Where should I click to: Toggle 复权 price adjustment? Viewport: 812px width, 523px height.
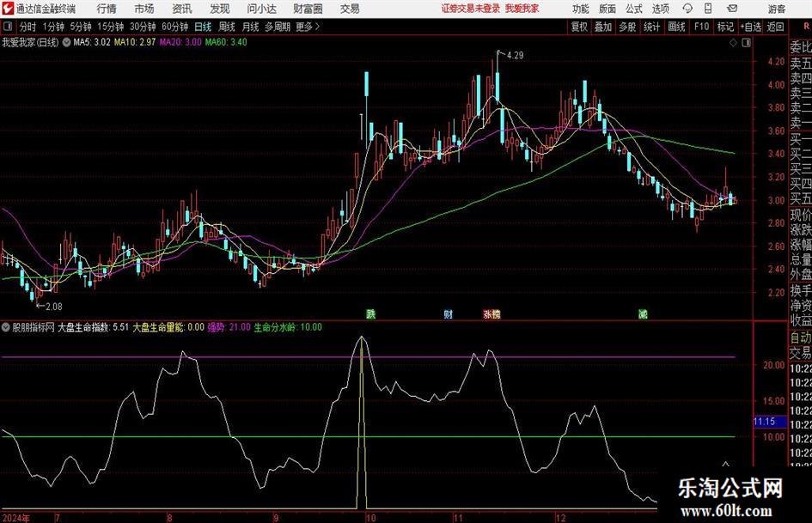coord(580,27)
